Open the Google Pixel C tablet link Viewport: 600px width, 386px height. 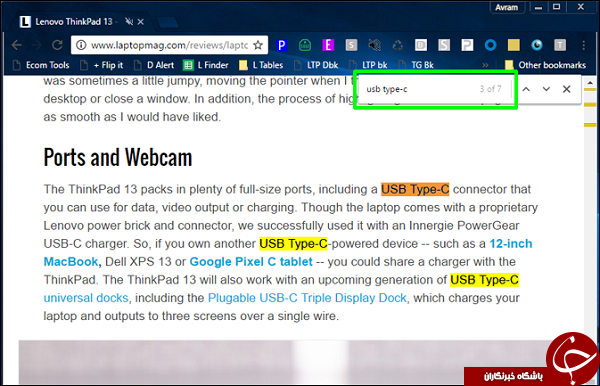[251, 262]
